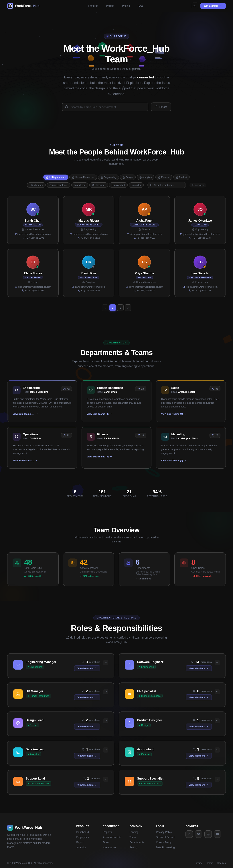Image resolution: width=233 pixels, height=868 pixels.
Task: Click the HR Specialist people icon
Action: [x=129, y=694]
